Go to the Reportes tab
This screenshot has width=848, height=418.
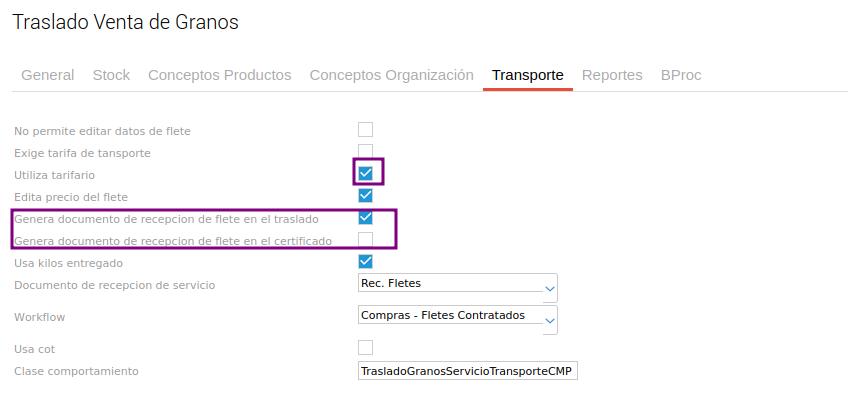click(x=612, y=75)
